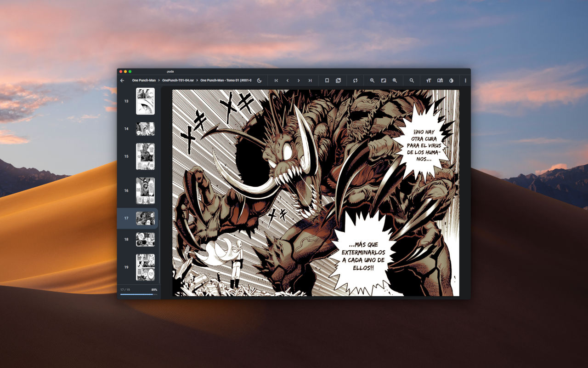Enable double-page reading mode

coord(439,80)
